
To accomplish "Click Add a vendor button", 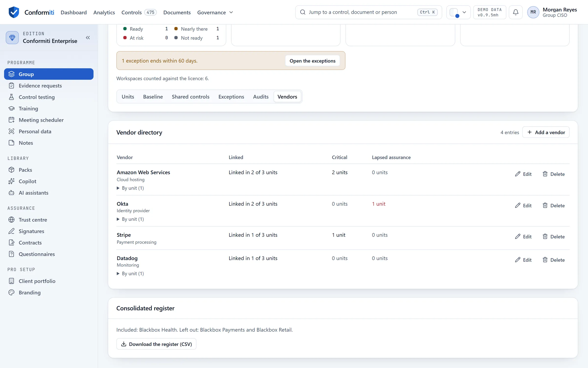I will coord(546,132).
